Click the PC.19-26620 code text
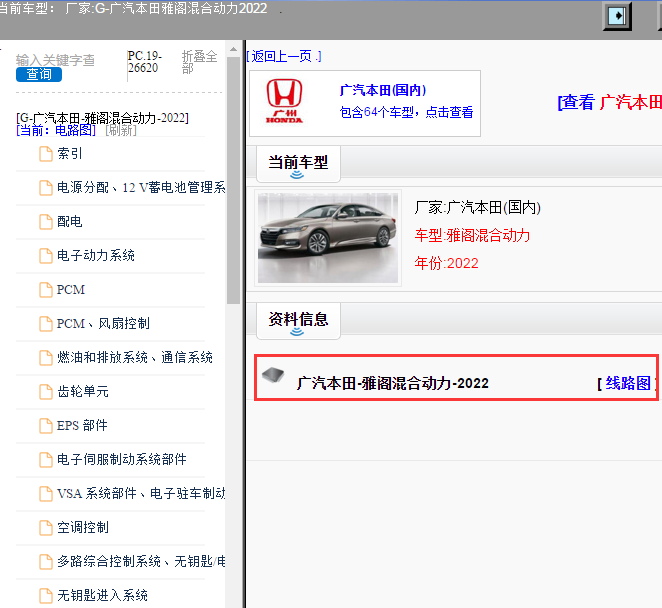This screenshot has width=662, height=608. point(144,62)
